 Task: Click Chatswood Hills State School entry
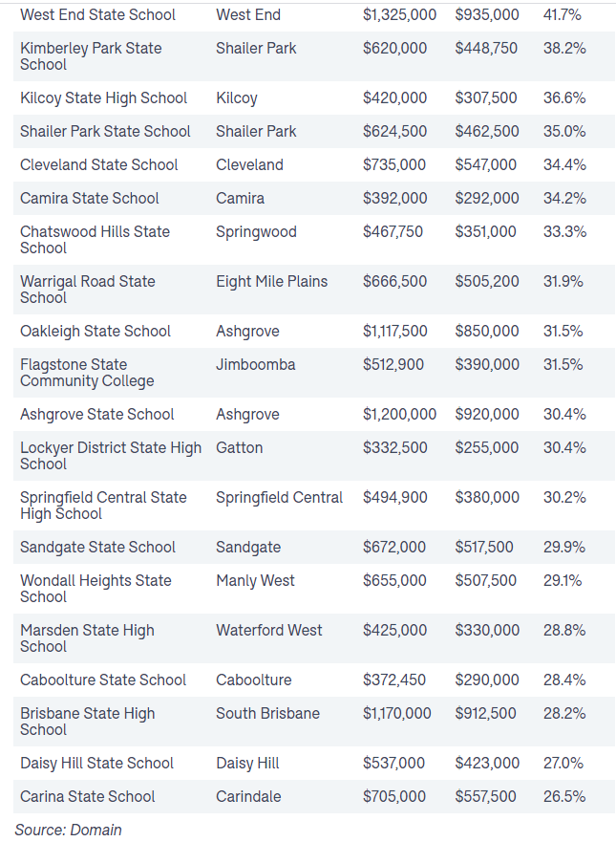pyautogui.click(x=95, y=240)
